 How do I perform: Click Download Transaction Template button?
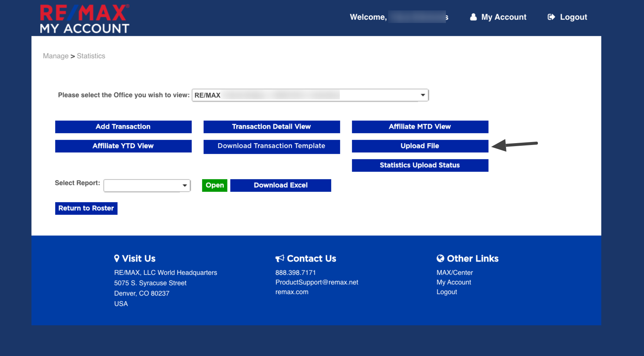coord(272,147)
